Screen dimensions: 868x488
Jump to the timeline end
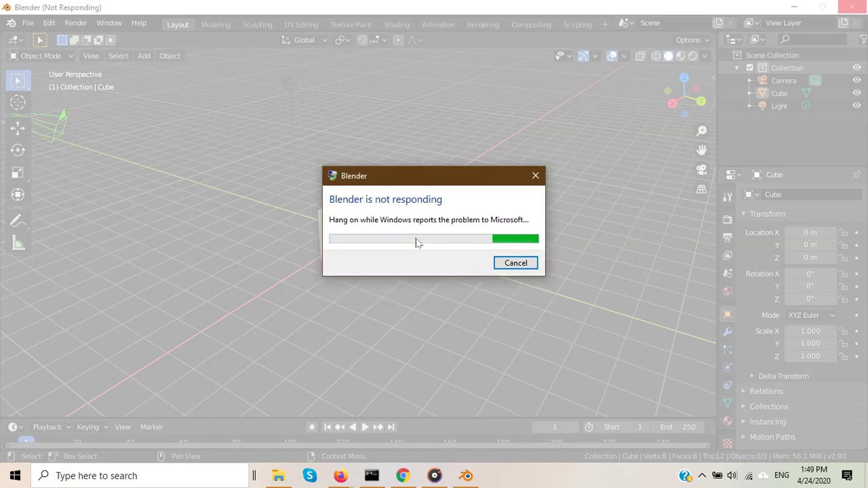pos(391,427)
